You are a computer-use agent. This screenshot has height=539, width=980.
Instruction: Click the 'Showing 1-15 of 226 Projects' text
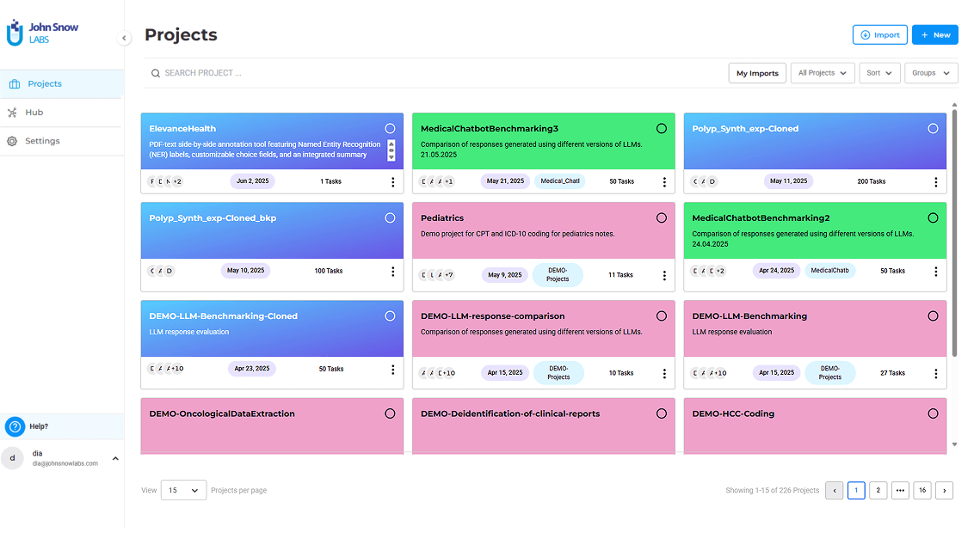tap(773, 491)
